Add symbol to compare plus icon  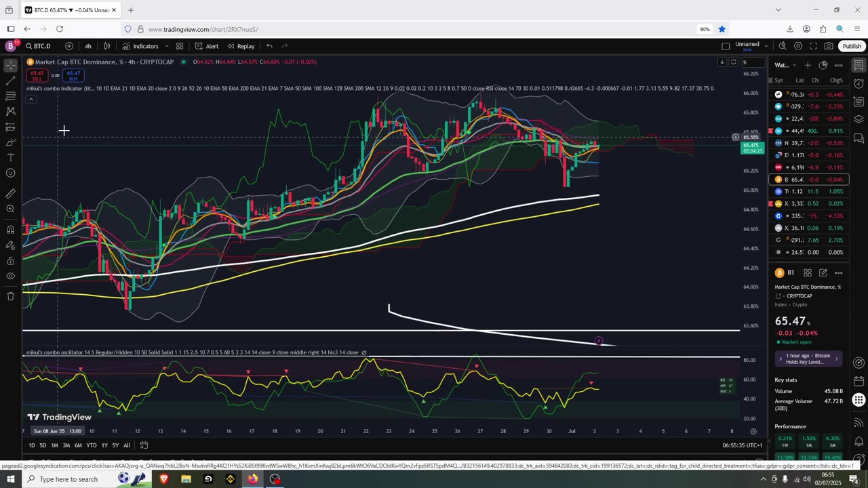[x=69, y=46]
